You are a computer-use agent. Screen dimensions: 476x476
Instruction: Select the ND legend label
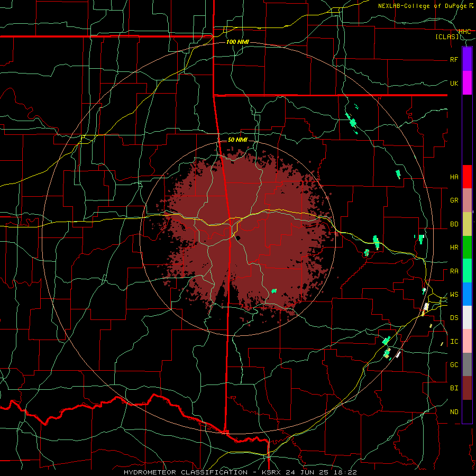pos(454,412)
